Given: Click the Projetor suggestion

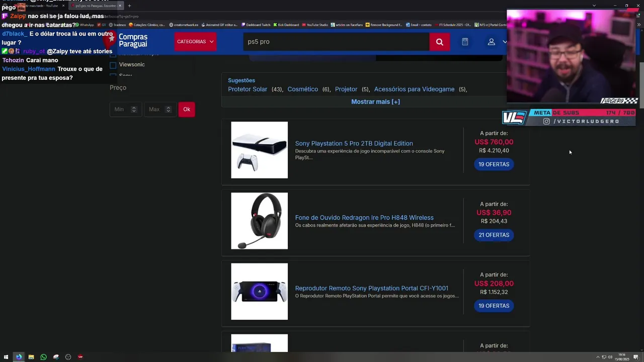Looking at the screenshot, I should (346, 89).
